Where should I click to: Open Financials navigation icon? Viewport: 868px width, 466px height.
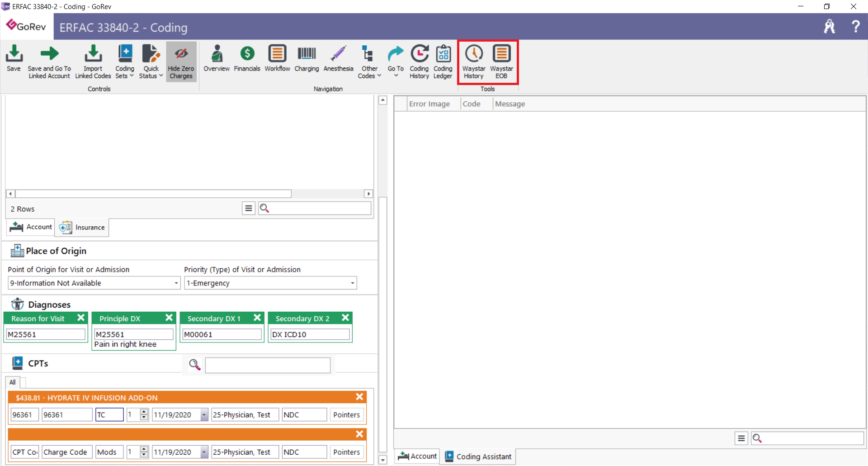tap(247, 59)
